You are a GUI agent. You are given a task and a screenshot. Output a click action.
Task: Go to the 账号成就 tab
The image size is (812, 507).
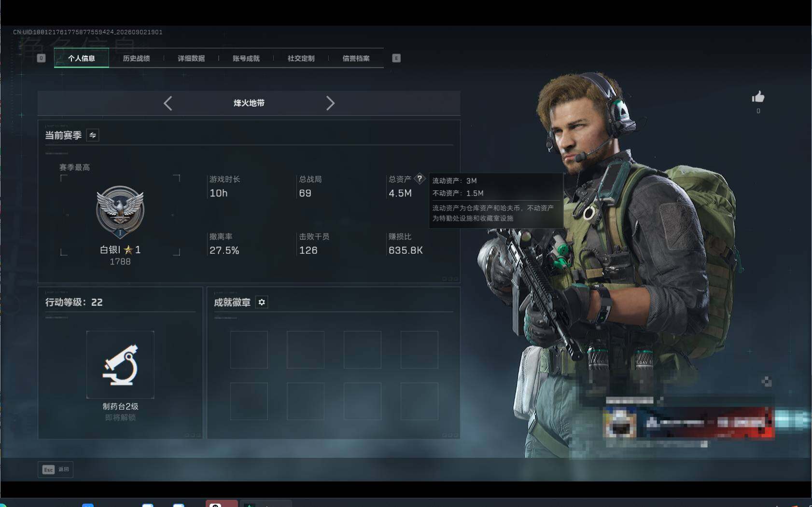coord(246,58)
